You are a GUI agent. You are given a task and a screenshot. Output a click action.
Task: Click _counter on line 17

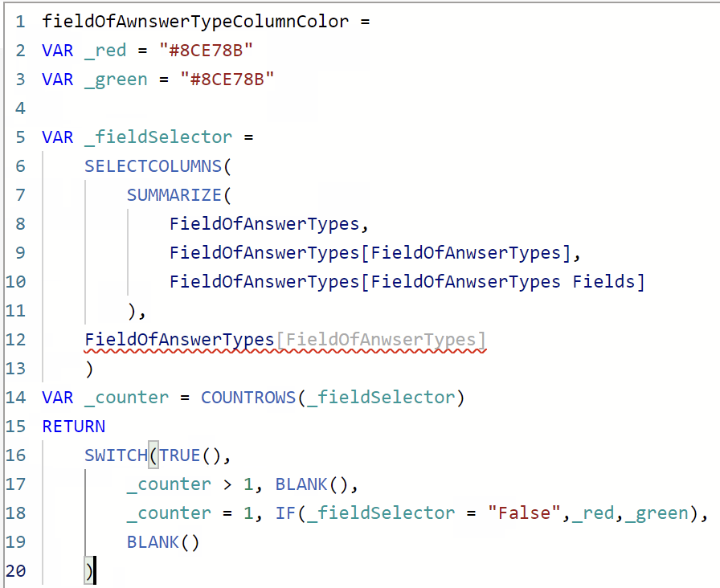(x=169, y=484)
